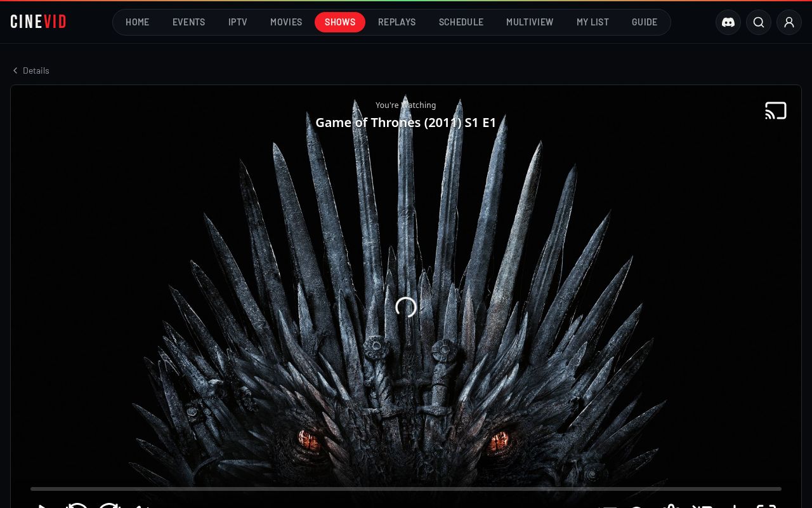
Task: Go to the Home tab
Action: [138, 22]
